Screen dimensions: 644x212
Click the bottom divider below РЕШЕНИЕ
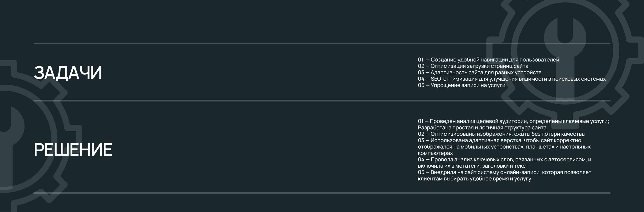click(x=322, y=193)
